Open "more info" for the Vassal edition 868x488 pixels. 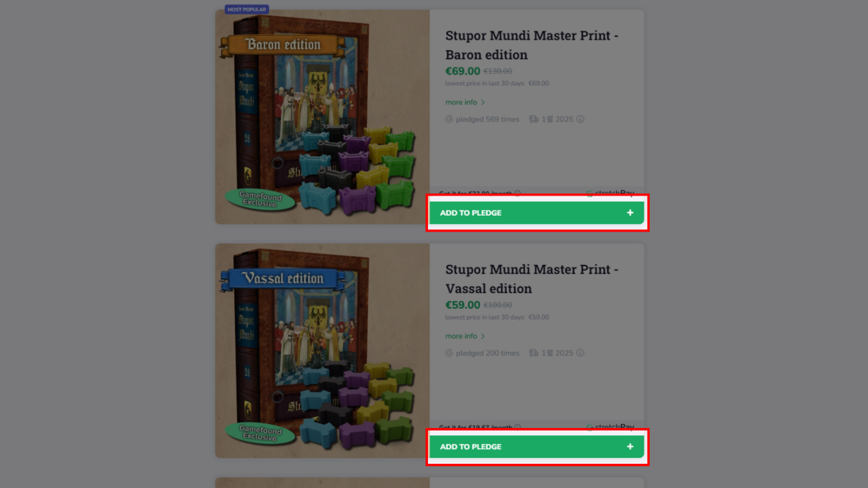pyautogui.click(x=465, y=336)
